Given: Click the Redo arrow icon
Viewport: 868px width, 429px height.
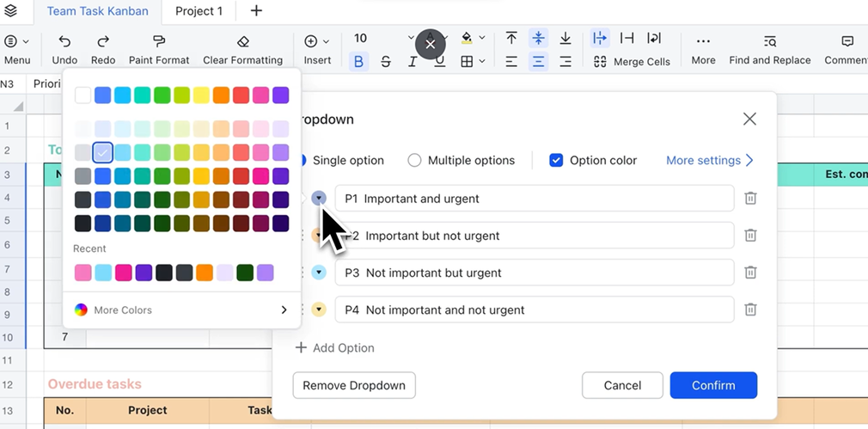Looking at the screenshot, I should coord(103,41).
